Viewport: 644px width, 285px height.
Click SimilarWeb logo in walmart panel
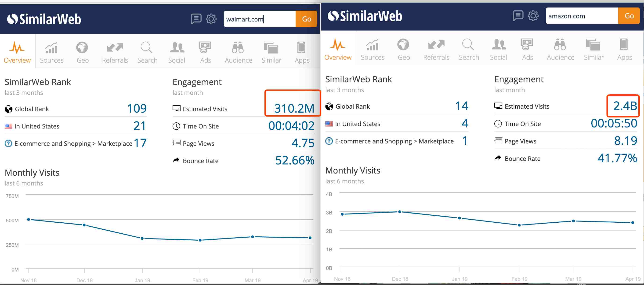click(44, 19)
